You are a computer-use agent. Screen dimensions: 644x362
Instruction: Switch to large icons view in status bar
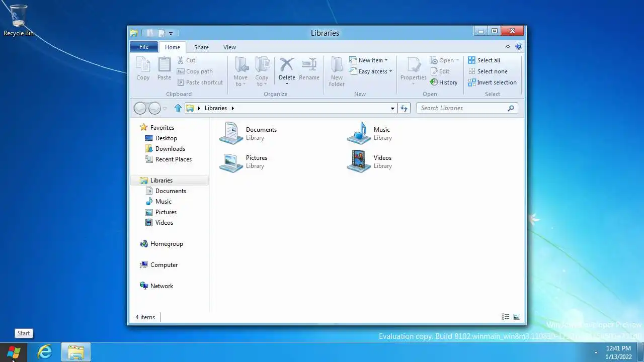coord(517,317)
